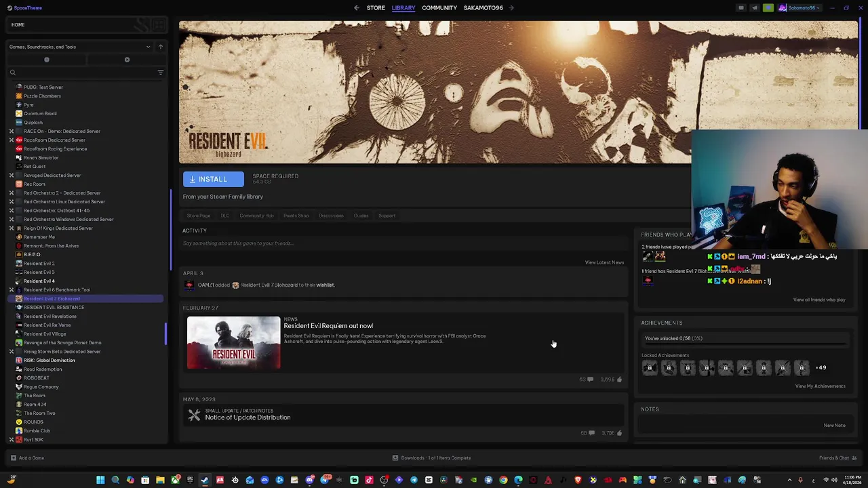The width and height of the screenshot is (868, 488).
Task: Go back with the left navigation arrow
Action: [357, 8]
